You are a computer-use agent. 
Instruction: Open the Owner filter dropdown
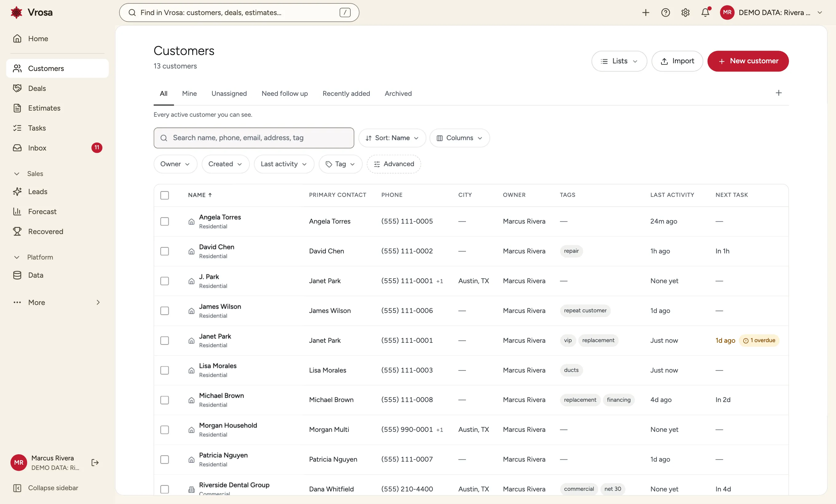(175, 164)
